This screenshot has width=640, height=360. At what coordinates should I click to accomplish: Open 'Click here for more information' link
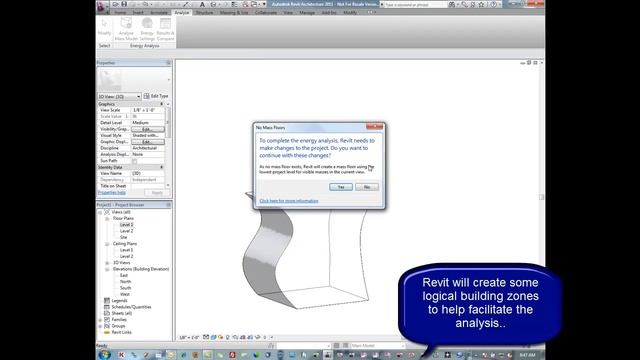click(x=289, y=201)
